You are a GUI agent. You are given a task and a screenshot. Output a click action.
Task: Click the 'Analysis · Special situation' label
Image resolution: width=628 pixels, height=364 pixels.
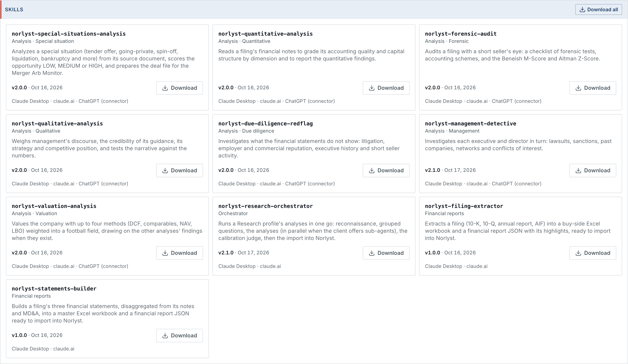point(43,41)
